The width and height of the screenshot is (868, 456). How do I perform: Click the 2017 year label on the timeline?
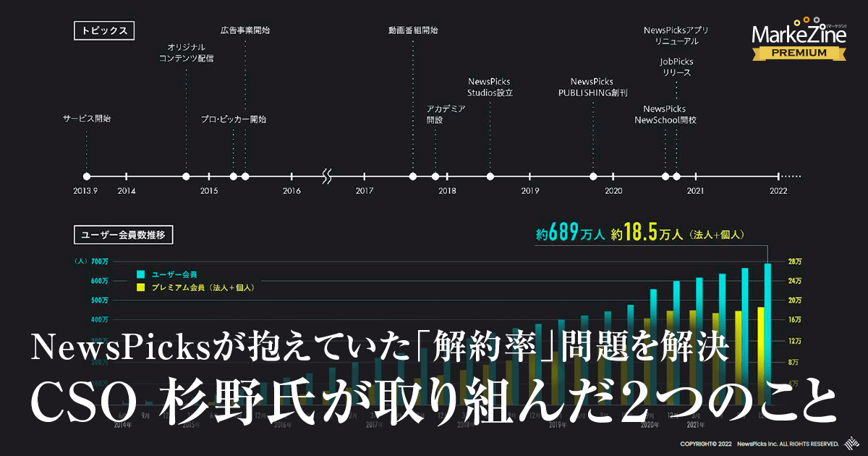point(364,191)
